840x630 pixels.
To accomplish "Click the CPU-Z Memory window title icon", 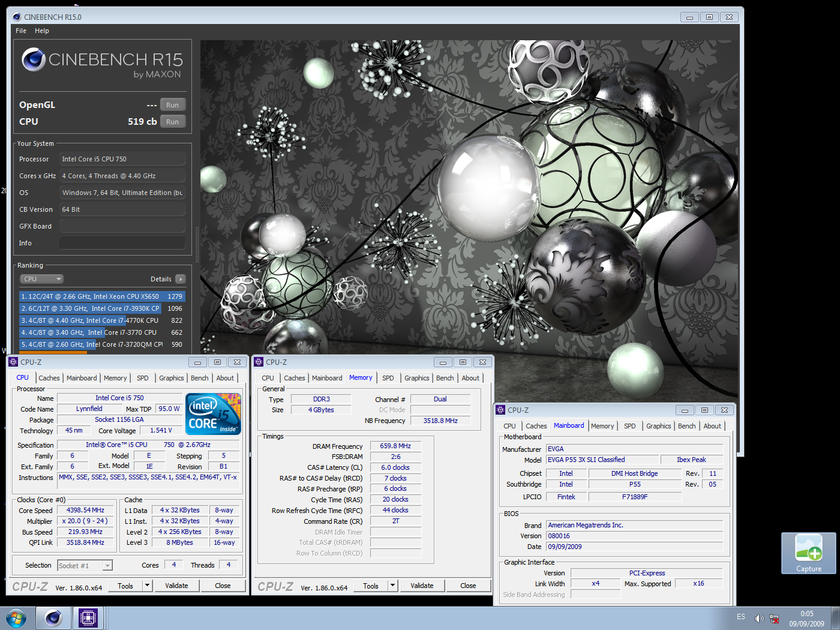I will tap(259, 362).
